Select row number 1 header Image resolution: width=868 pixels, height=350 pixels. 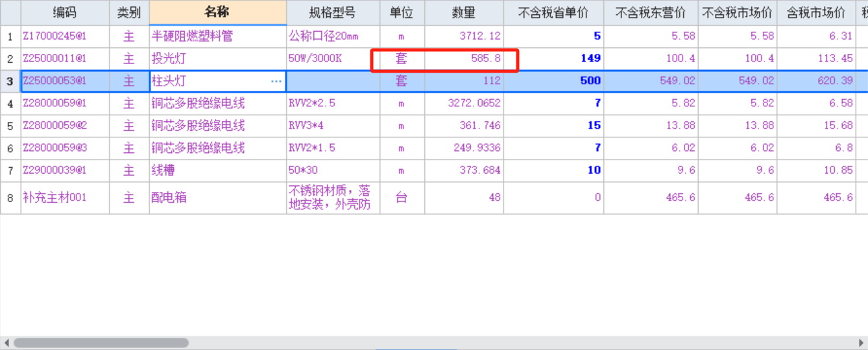click(x=10, y=36)
